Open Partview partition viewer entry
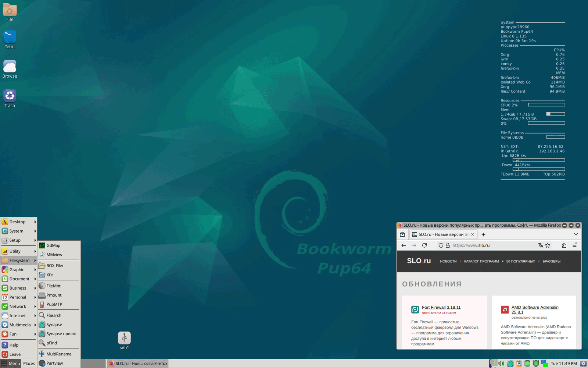Viewport: 588px width, 368px height. pyautogui.click(x=59, y=363)
